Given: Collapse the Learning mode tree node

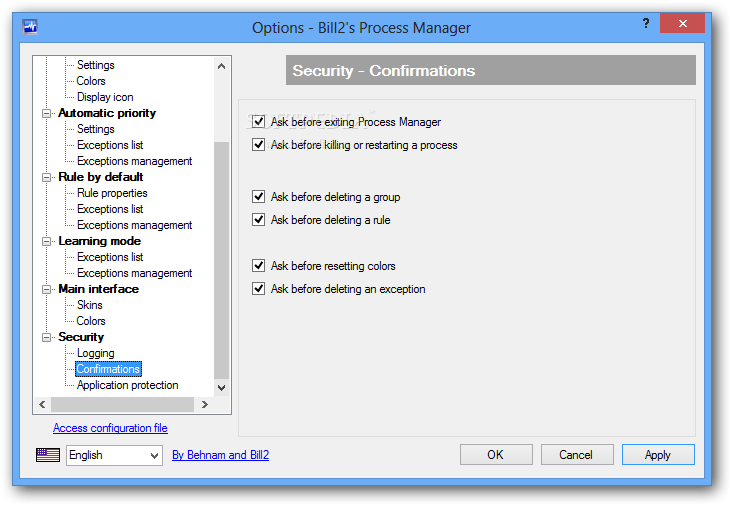Looking at the screenshot, I should tap(46, 241).
